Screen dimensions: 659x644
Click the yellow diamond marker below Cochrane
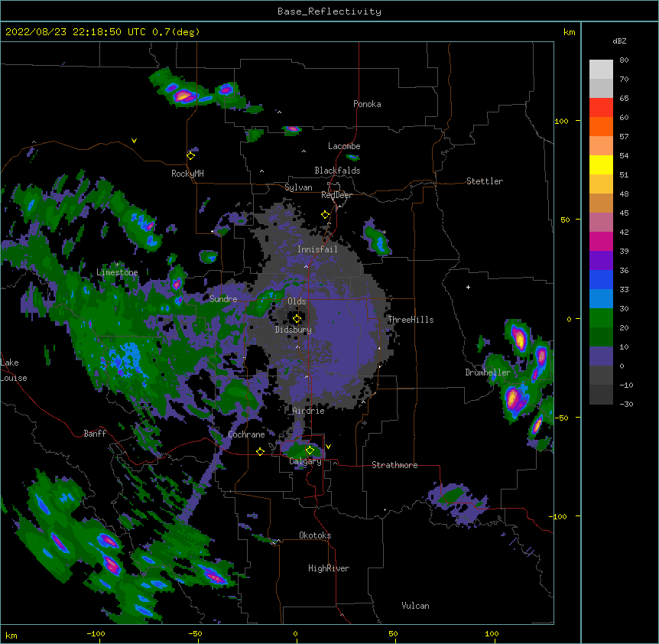point(260,451)
